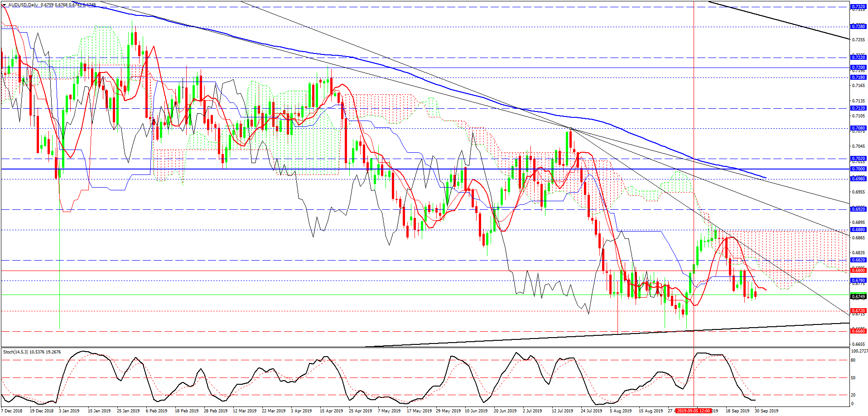Click the 10 Jun 2019 date label

pyautogui.click(x=476, y=411)
